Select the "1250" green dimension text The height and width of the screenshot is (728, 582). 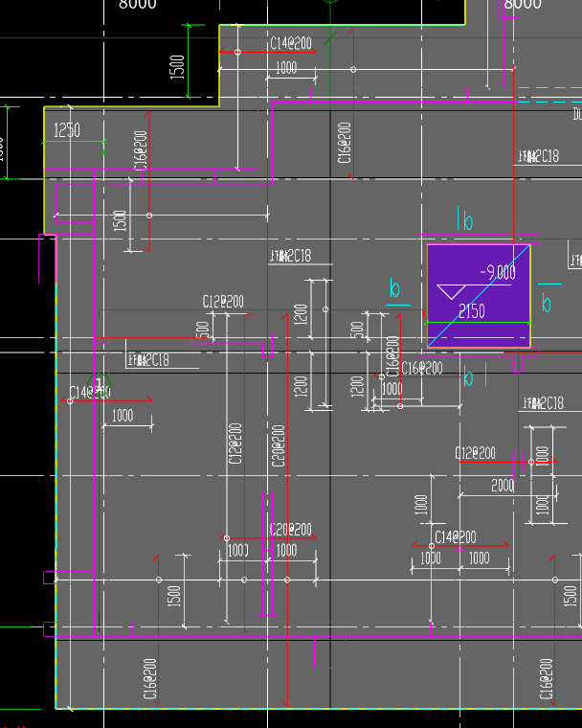point(67,130)
